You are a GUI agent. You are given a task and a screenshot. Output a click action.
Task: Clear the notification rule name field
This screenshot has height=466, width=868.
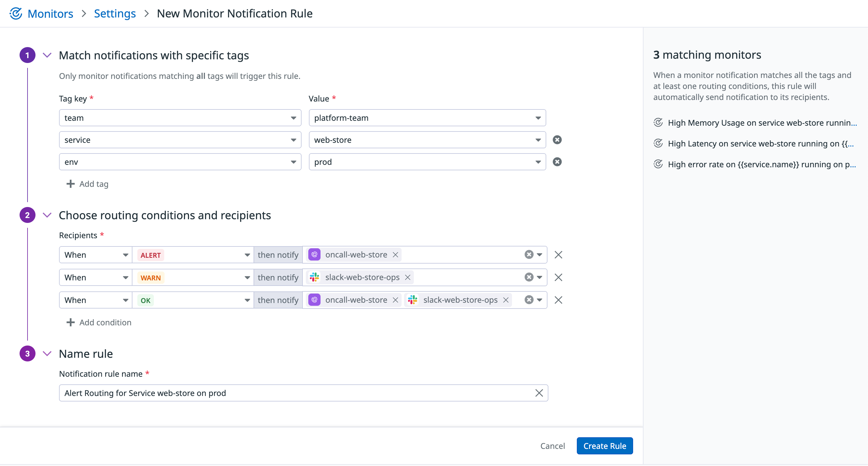tap(539, 393)
